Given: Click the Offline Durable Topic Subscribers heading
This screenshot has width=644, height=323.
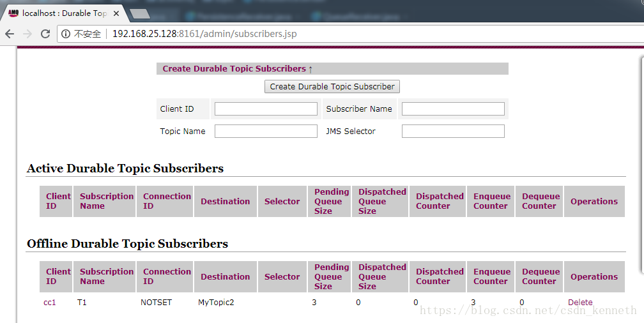Looking at the screenshot, I should 127,244.
